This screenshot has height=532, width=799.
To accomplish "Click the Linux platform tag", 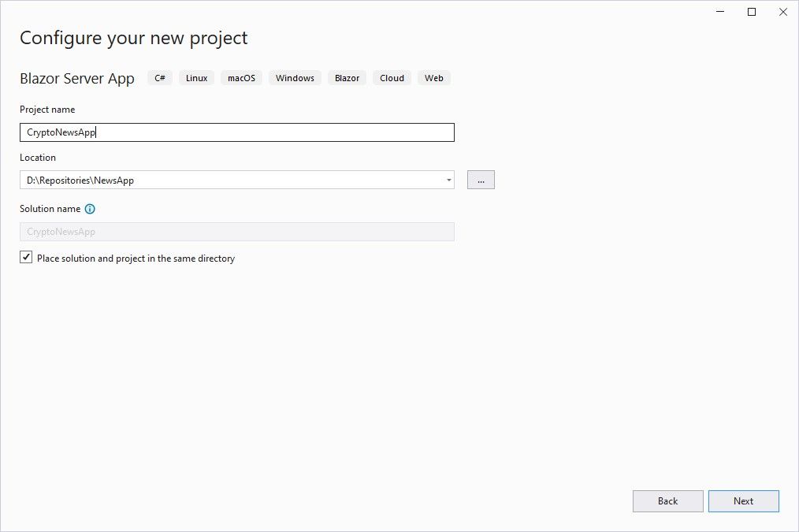I will [195, 77].
